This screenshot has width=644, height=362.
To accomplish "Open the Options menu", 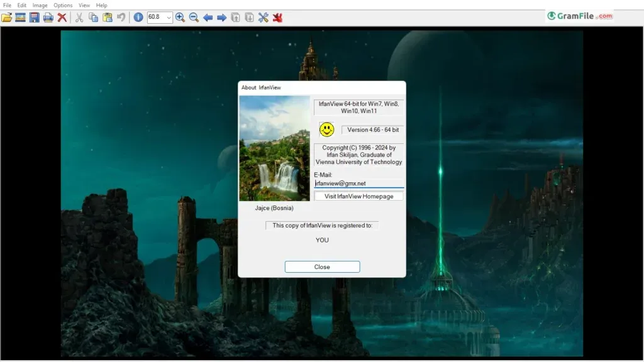I will click(x=63, y=5).
